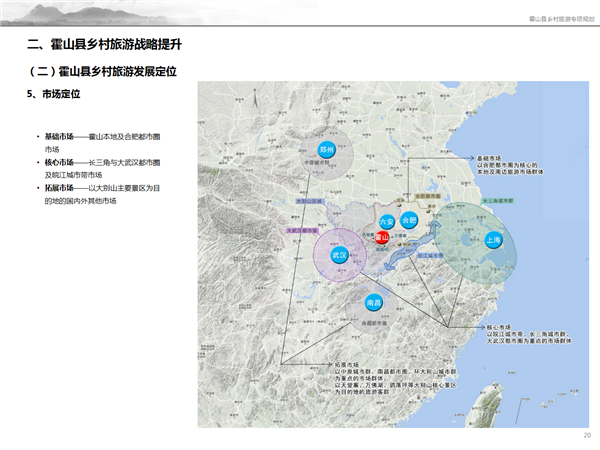Click the 郑州 city marker

tap(326, 150)
